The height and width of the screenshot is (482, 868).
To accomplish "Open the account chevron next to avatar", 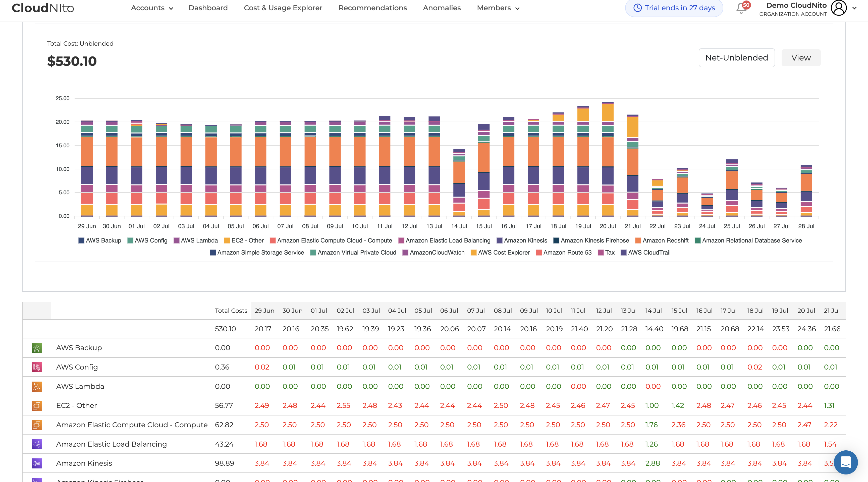I will coord(854,8).
